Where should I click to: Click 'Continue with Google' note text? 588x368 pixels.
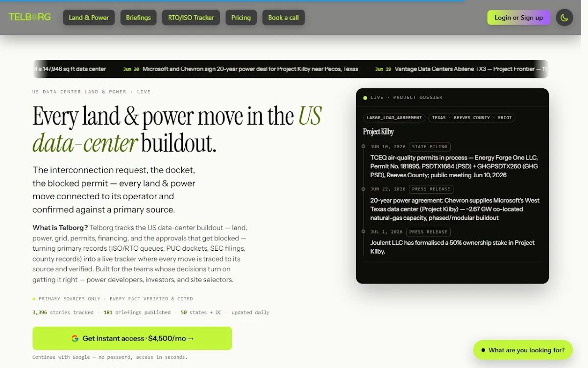pos(110,357)
